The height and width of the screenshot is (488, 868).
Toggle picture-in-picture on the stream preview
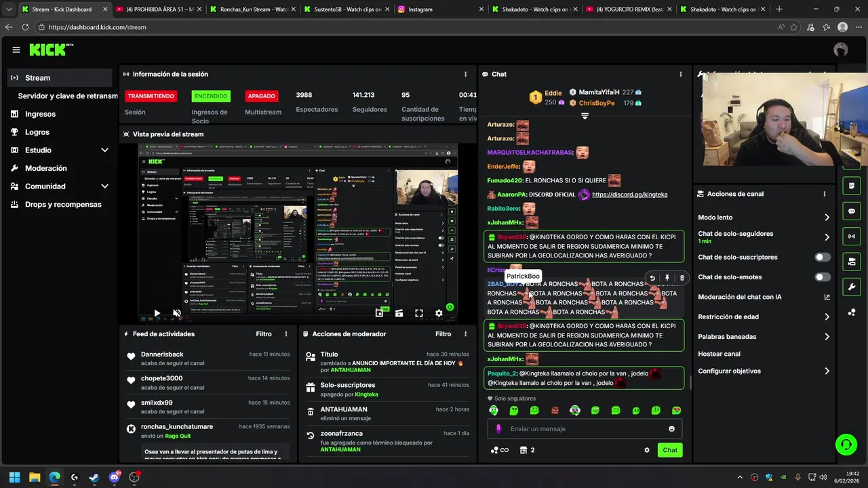coord(379,313)
